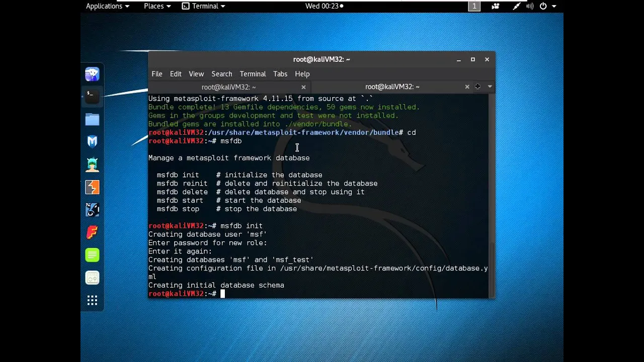The width and height of the screenshot is (644, 362).
Task: Close the first root@kaliVM32 tab
Action: click(303, 87)
